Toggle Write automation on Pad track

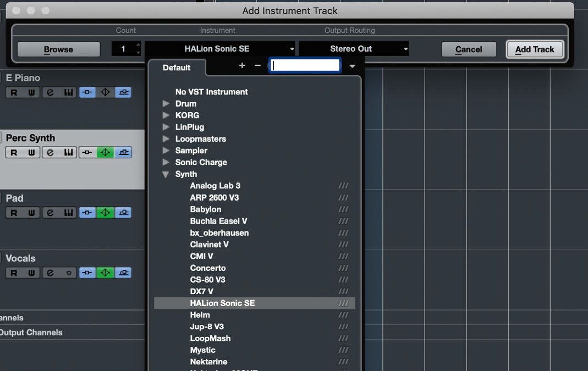(31, 213)
